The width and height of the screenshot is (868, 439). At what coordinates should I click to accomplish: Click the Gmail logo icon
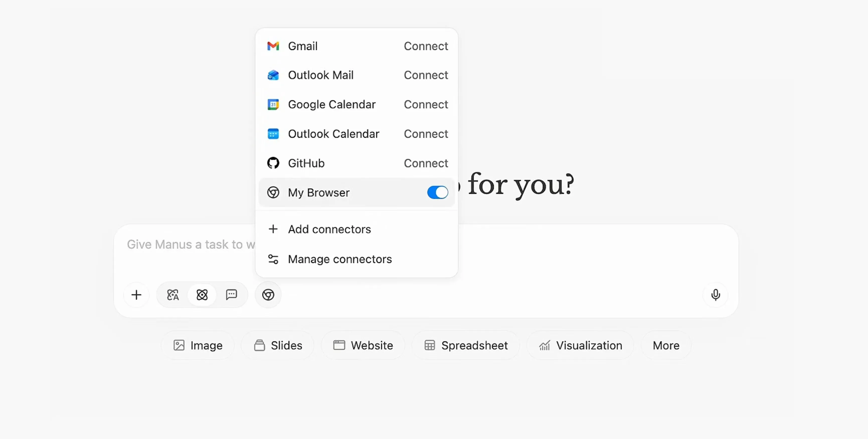click(x=273, y=46)
